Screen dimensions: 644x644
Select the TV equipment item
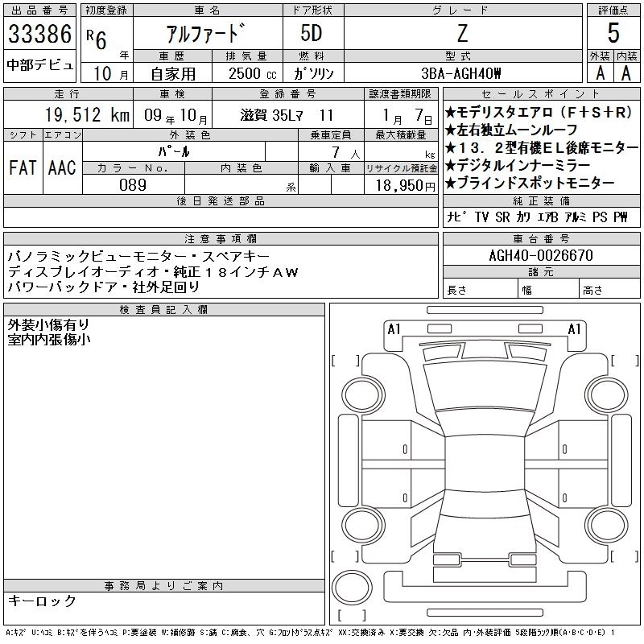coord(481,217)
